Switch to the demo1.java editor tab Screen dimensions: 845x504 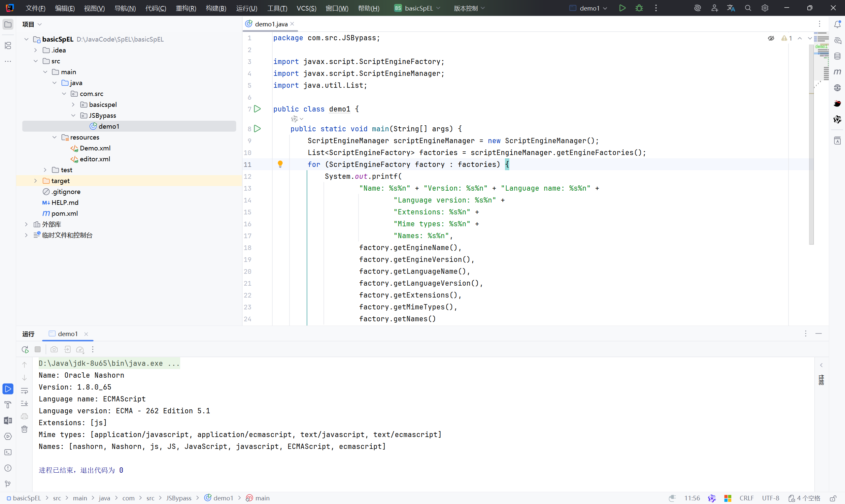[x=271, y=24]
